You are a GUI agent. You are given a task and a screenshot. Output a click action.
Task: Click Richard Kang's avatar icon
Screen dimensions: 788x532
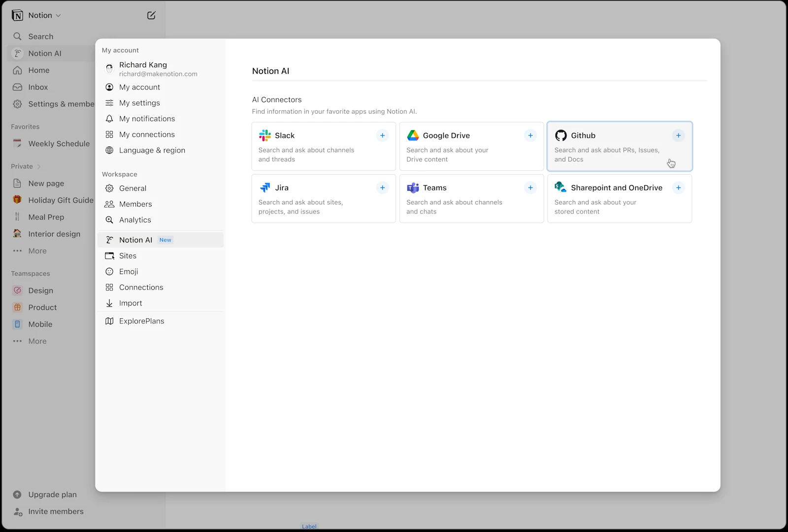109,69
